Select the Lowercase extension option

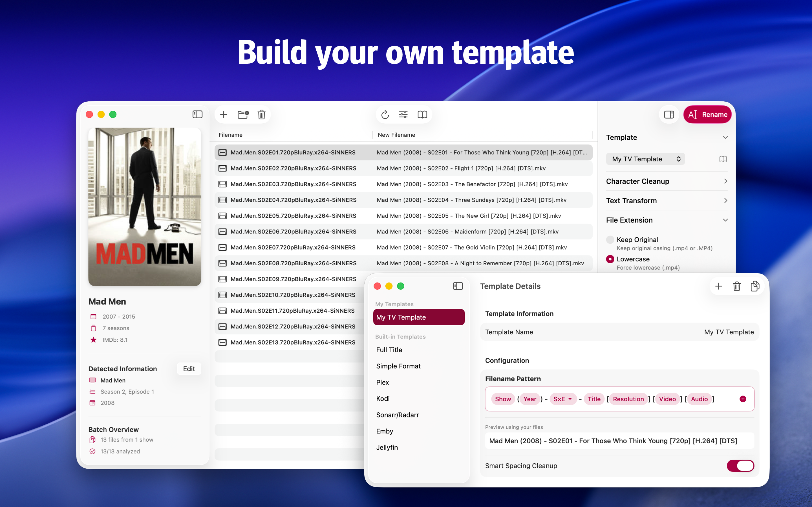[610, 259]
